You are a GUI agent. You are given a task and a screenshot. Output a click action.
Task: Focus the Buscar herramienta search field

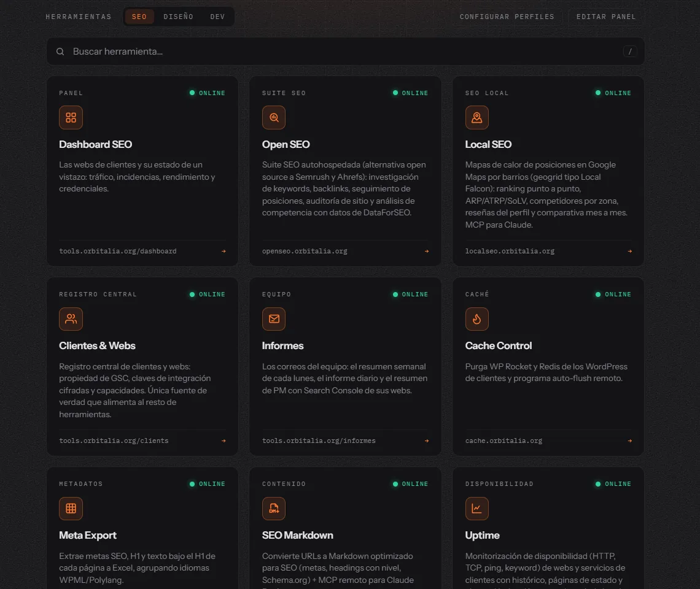[346, 52]
